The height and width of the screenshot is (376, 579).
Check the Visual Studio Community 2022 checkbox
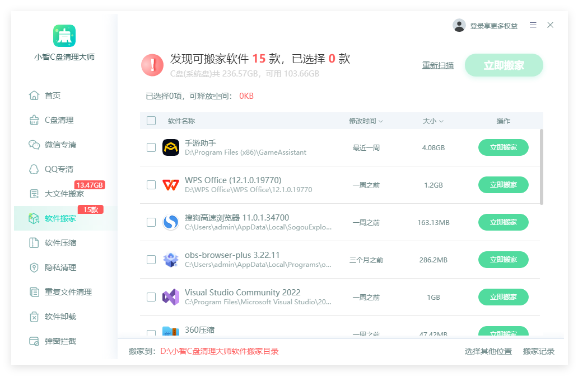151,297
